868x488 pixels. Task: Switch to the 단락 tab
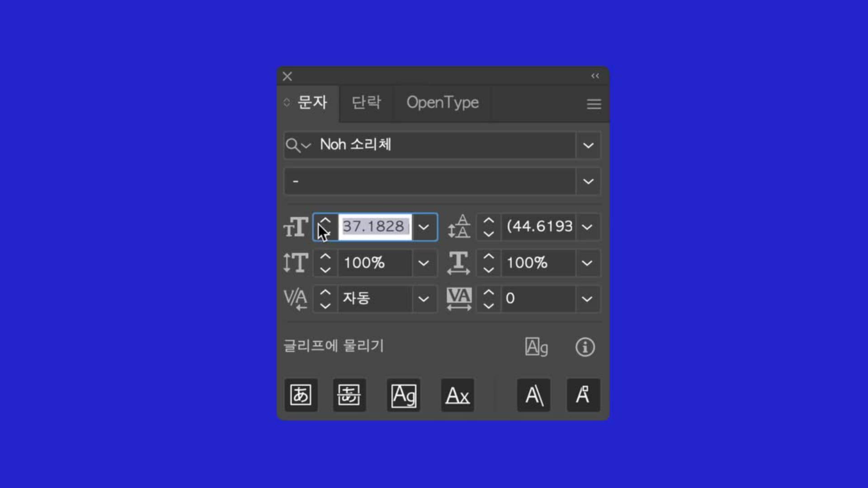pyautogui.click(x=366, y=103)
